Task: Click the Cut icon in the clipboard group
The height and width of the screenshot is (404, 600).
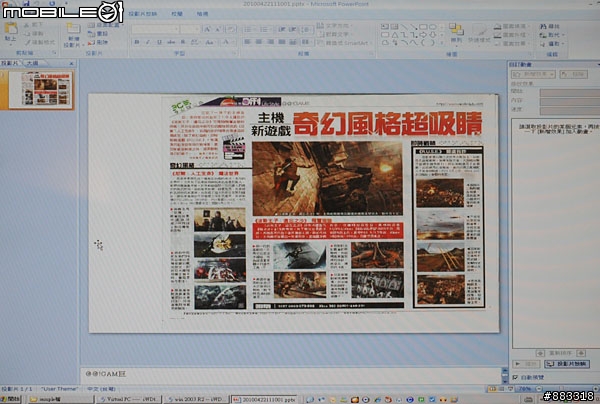Action: click(x=27, y=25)
